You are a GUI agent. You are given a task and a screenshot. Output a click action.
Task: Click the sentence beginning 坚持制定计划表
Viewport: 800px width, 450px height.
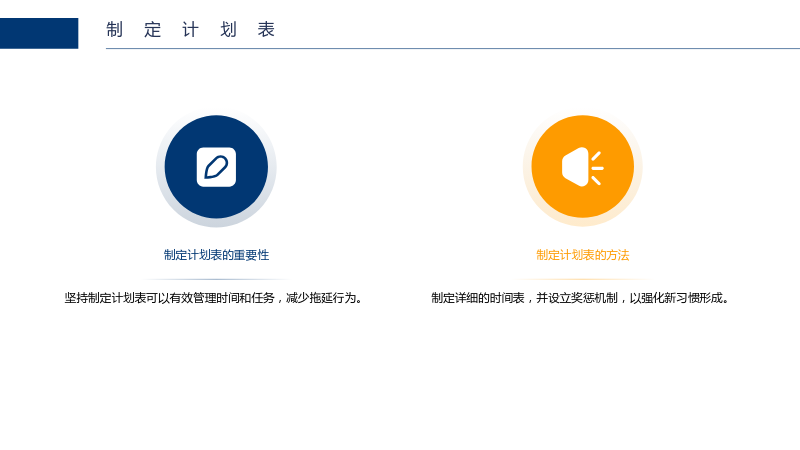point(214,298)
